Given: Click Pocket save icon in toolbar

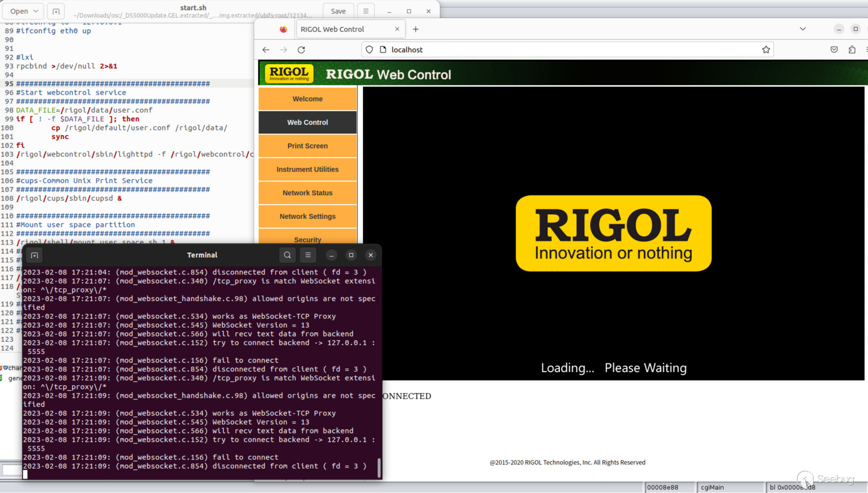Looking at the screenshot, I should [x=834, y=49].
